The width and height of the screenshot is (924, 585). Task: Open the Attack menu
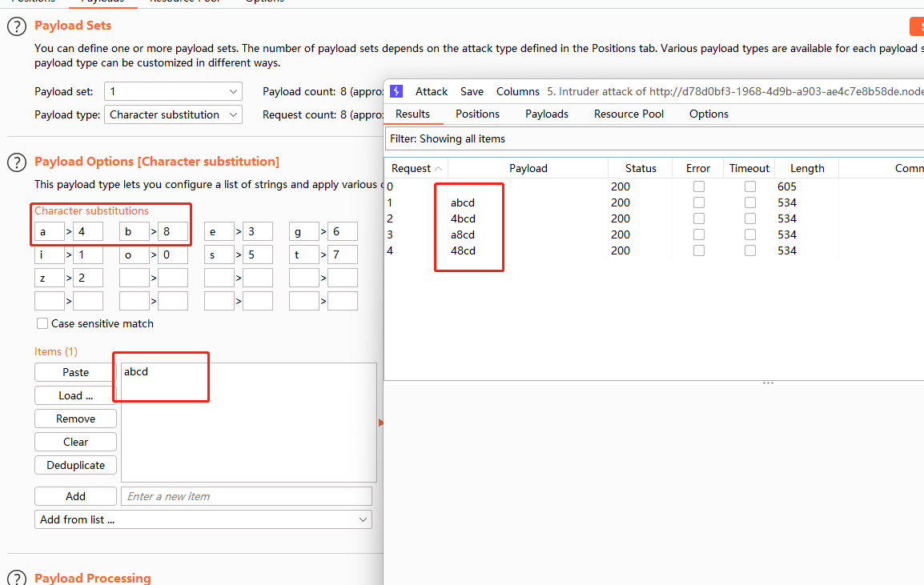[x=432, y=91]
